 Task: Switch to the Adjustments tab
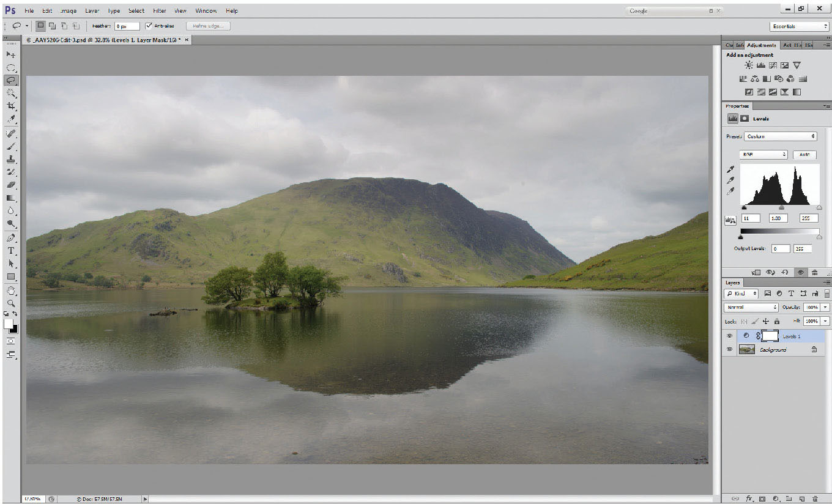(762, 45)
